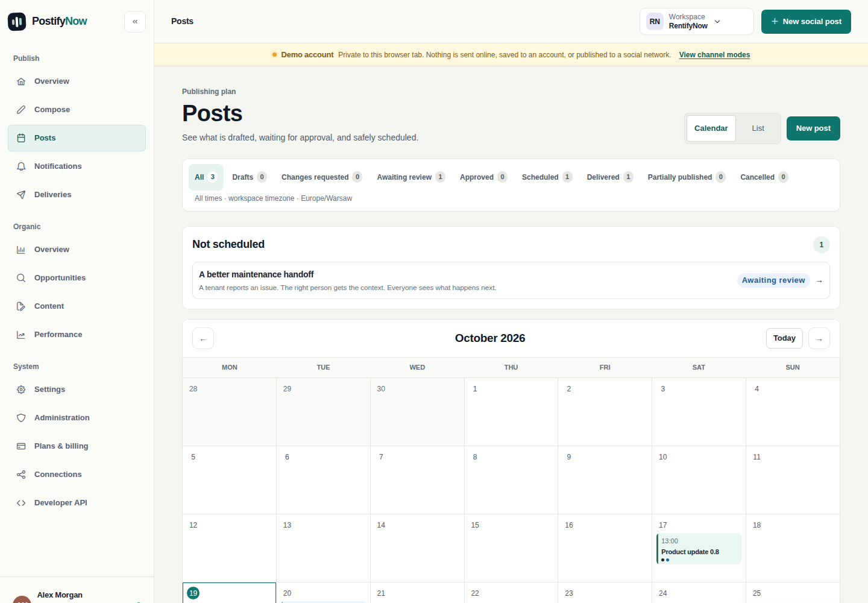Open the Publish Overview home icon

click(21, 81)
